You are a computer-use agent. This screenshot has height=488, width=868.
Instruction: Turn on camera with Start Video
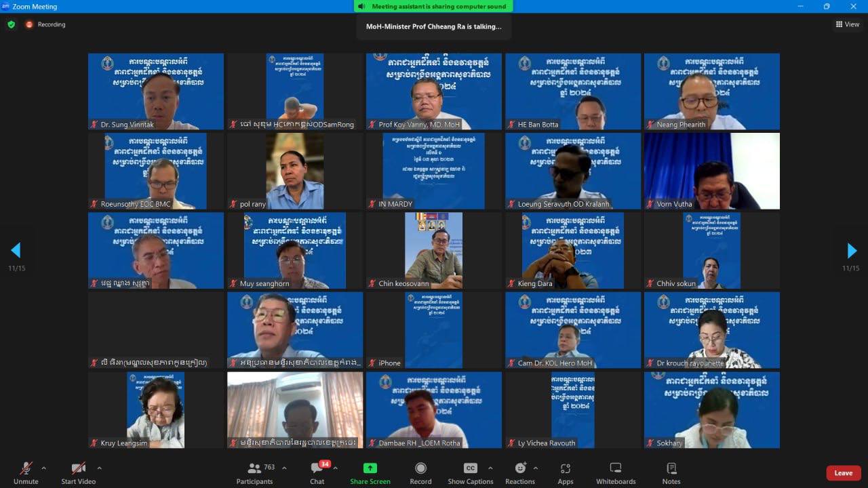(79, 468)
